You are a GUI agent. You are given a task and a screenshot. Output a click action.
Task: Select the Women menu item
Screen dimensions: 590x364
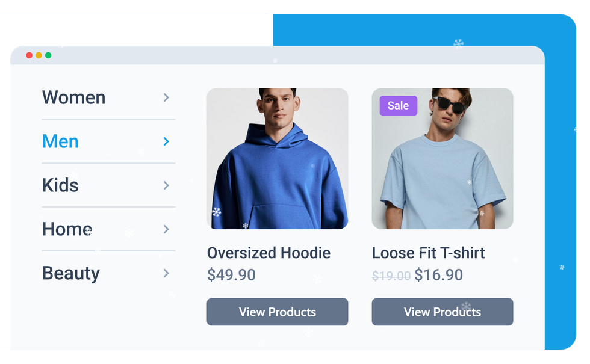click(x=74, y=97)
